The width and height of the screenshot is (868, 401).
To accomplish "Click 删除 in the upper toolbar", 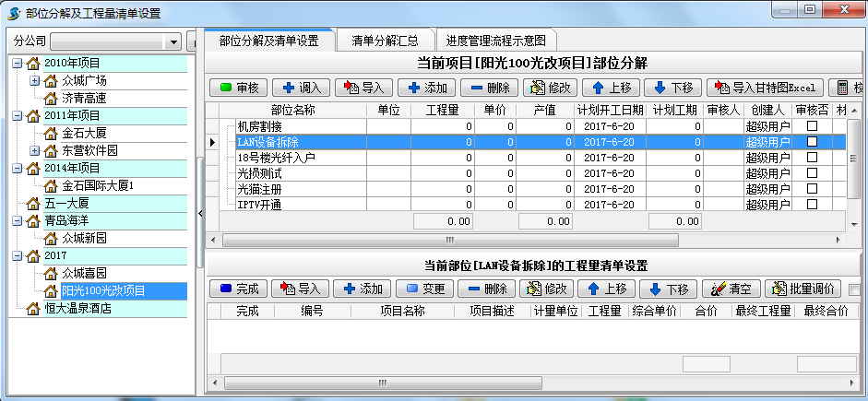I will point(488,88).
